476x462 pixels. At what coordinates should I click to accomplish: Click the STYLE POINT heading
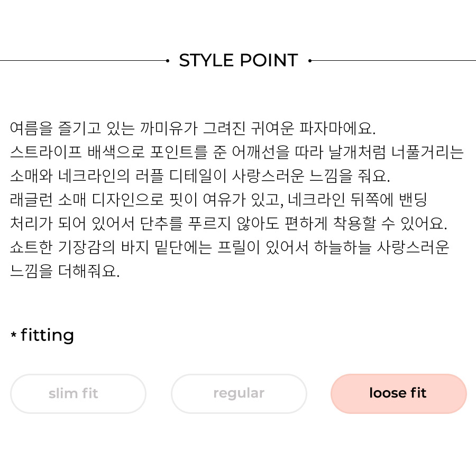point(239,60)
